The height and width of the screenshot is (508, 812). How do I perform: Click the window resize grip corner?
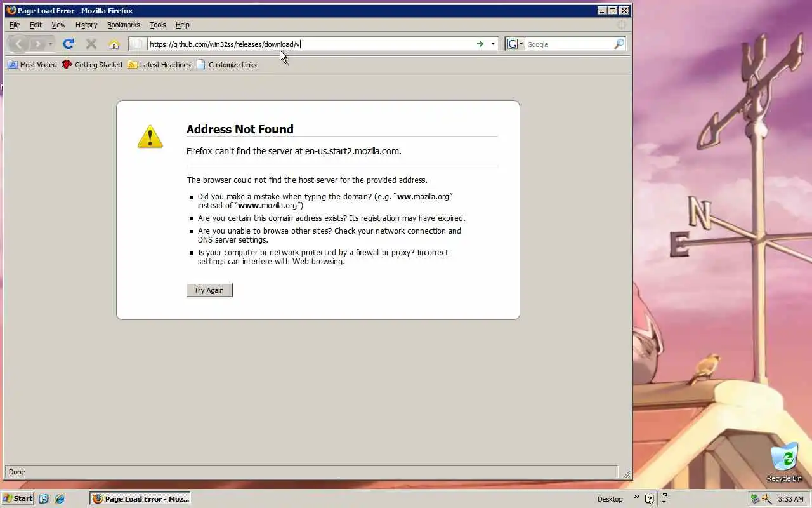[x=627, y=474]
